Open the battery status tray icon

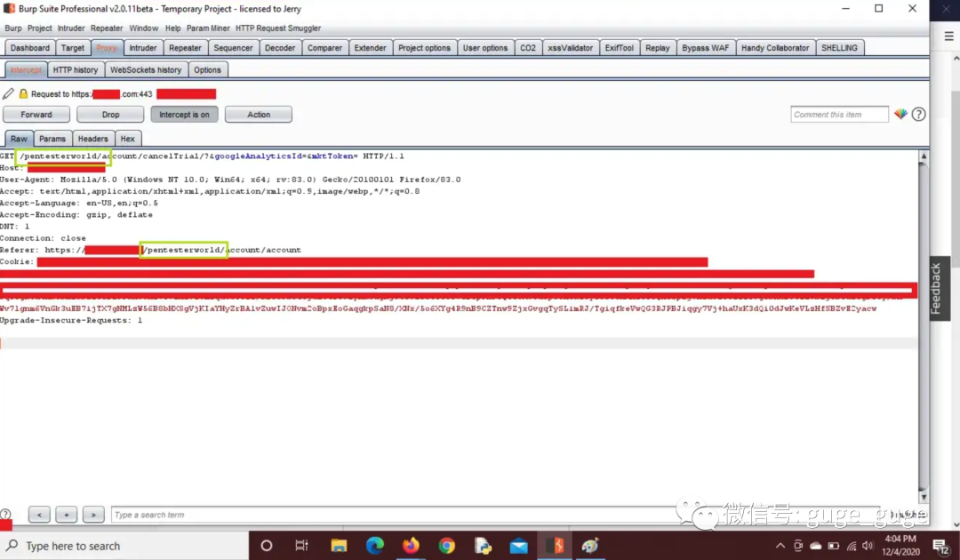click(833, 545)
